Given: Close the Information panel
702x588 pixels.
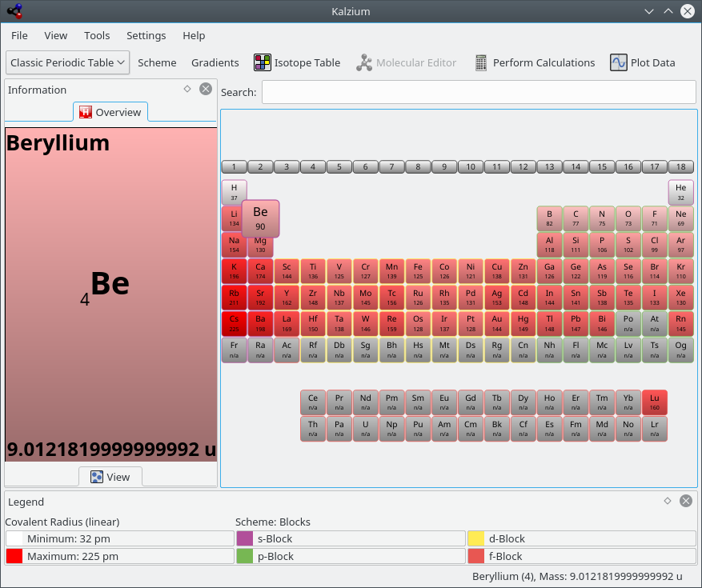Looking at the screenshot, I should pos(206,89).
